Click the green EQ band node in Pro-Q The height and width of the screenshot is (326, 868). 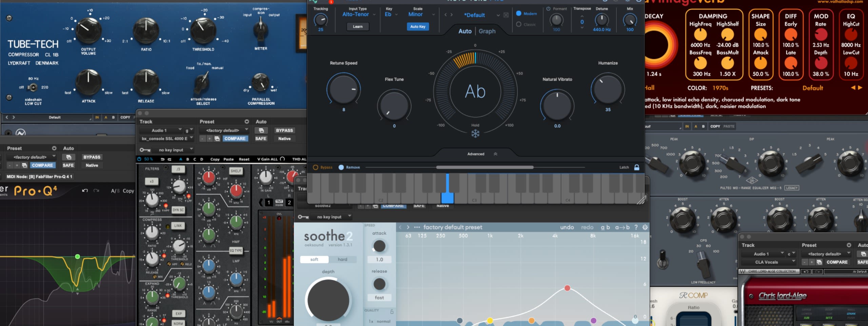tap(77, 256)
